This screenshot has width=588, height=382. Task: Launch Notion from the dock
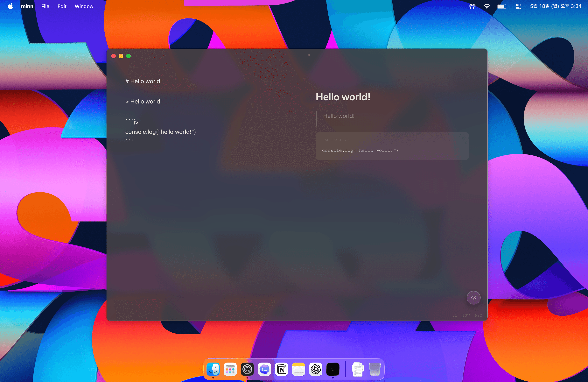tap(281, 369)
